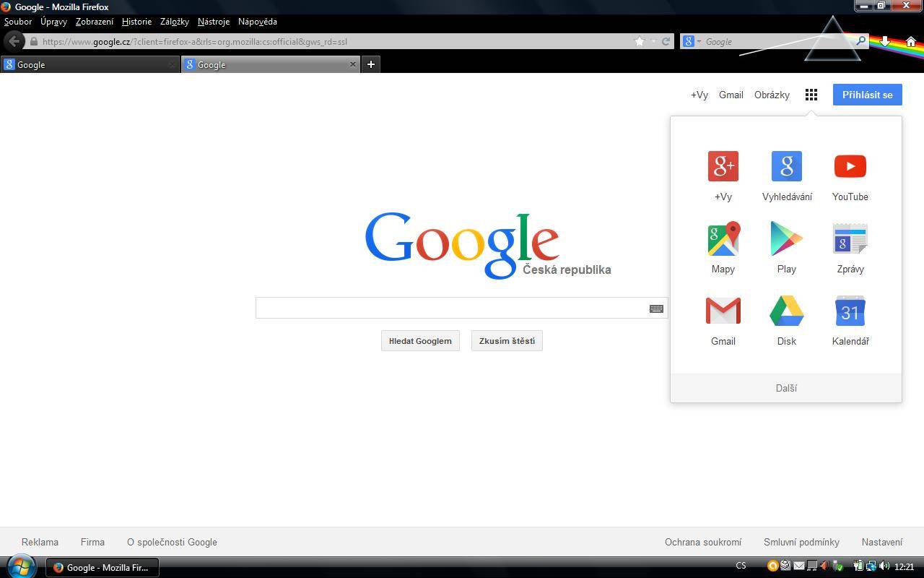This screenshot has width=924, height=578.
Task: Open Ochrana soukromí footer link
Action: (703, 542)
